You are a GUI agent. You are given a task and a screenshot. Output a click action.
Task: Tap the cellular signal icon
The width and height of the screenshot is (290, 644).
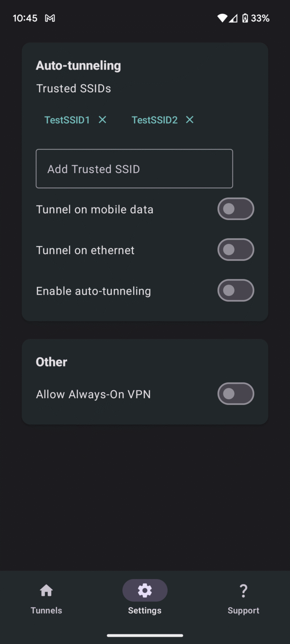point(233,18)
